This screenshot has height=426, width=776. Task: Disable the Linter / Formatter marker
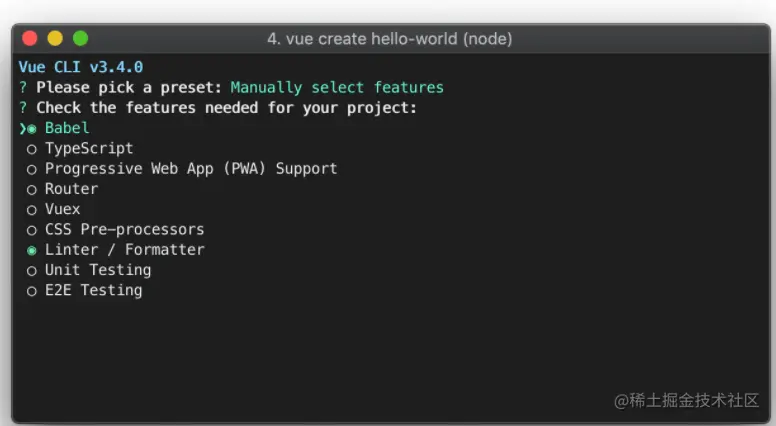[32, 251]
